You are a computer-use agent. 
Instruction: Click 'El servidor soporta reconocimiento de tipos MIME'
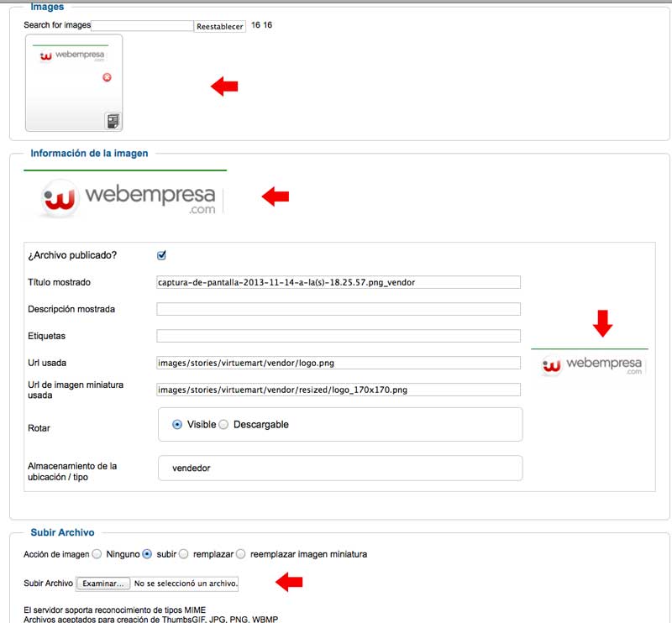click(115, 610)
